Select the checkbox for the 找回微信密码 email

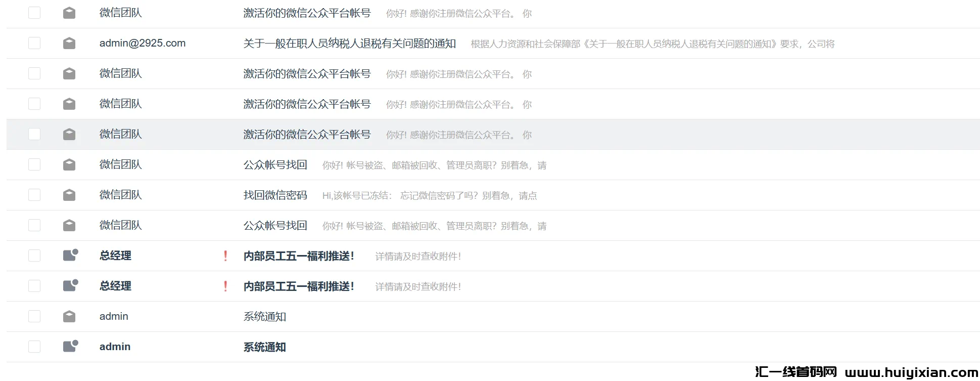coord(34,195)
